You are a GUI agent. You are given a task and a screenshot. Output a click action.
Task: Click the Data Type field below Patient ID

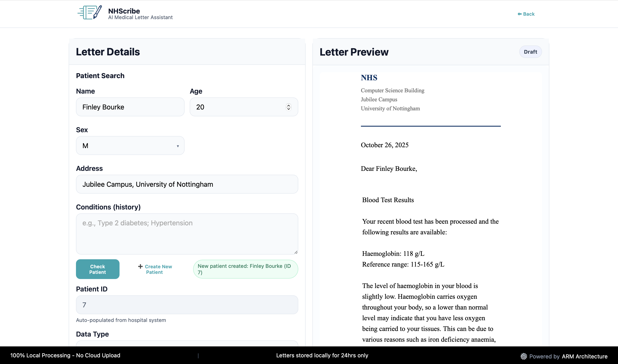click(x=187, y=343)
